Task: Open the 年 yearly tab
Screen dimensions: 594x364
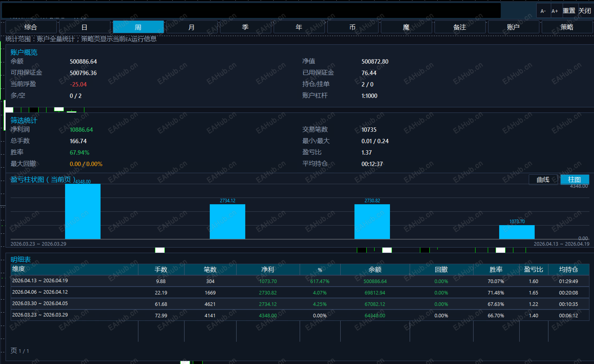Action: point(299,27)
